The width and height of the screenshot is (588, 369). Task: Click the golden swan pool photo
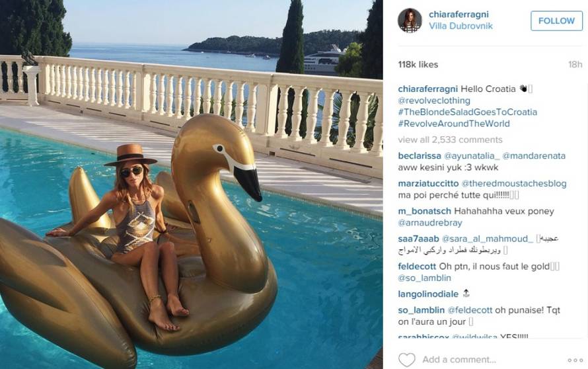click(191, 184)
